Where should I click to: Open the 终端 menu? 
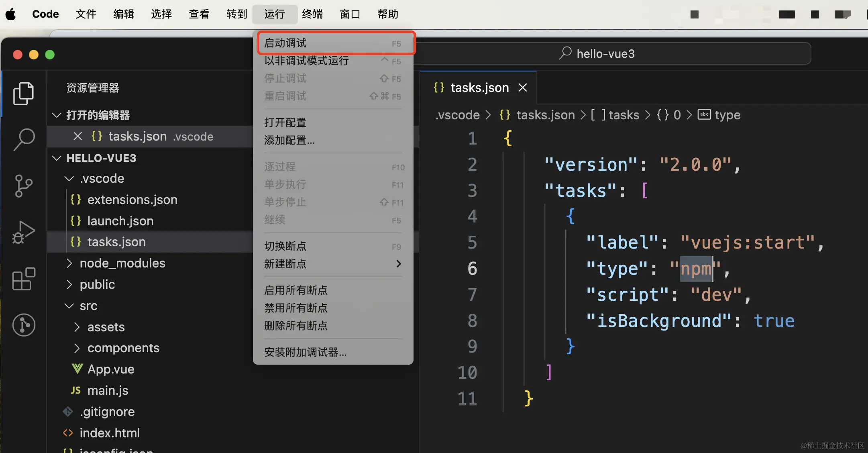tap(312, 14)
